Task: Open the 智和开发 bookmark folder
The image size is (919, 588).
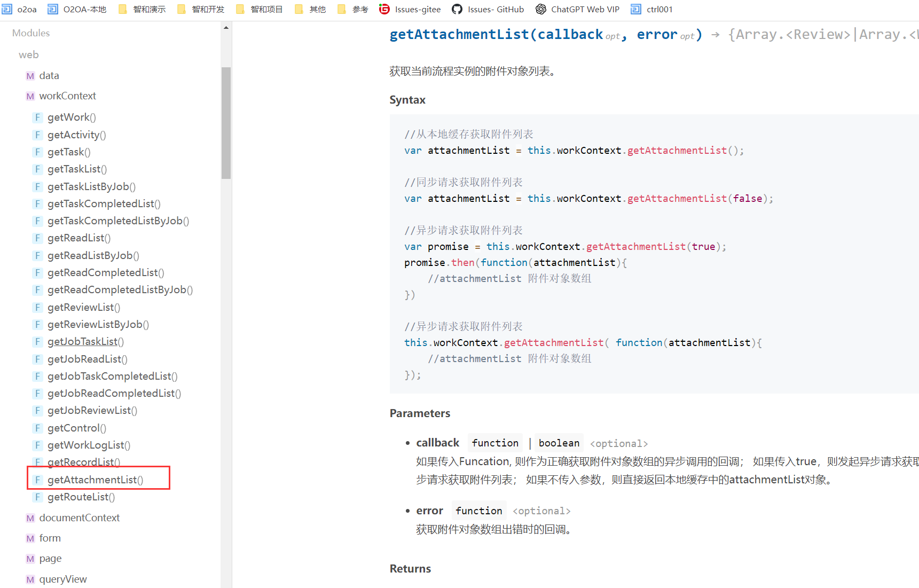Action: [x=201, y=9]
